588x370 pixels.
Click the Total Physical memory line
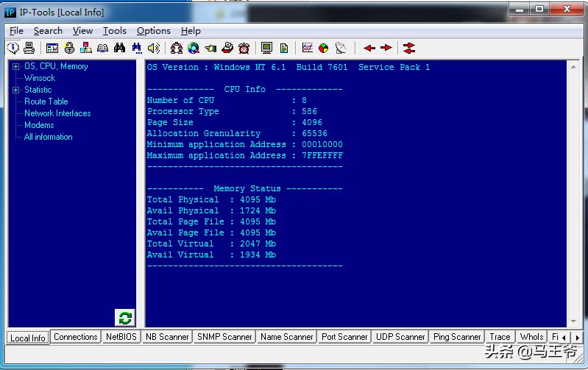pos(211,199)
